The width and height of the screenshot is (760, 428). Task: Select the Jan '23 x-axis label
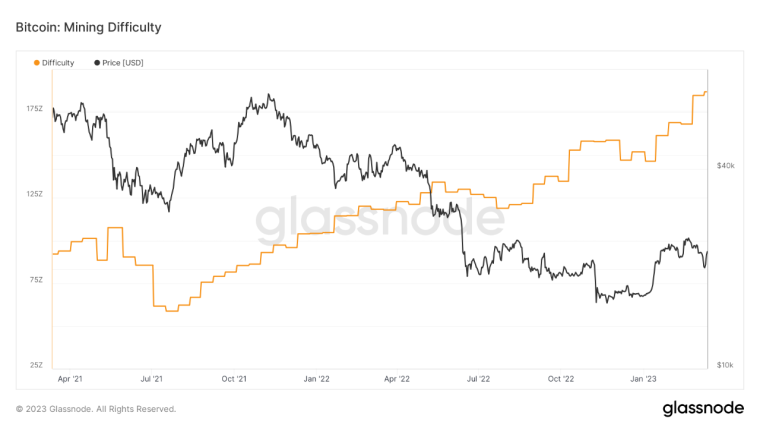coord(643,379)
